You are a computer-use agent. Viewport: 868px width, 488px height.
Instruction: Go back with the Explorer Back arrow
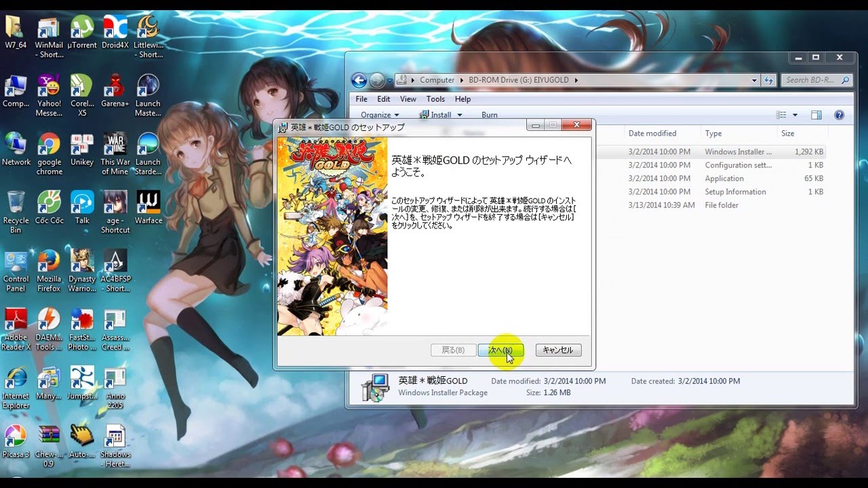(359, 80)
